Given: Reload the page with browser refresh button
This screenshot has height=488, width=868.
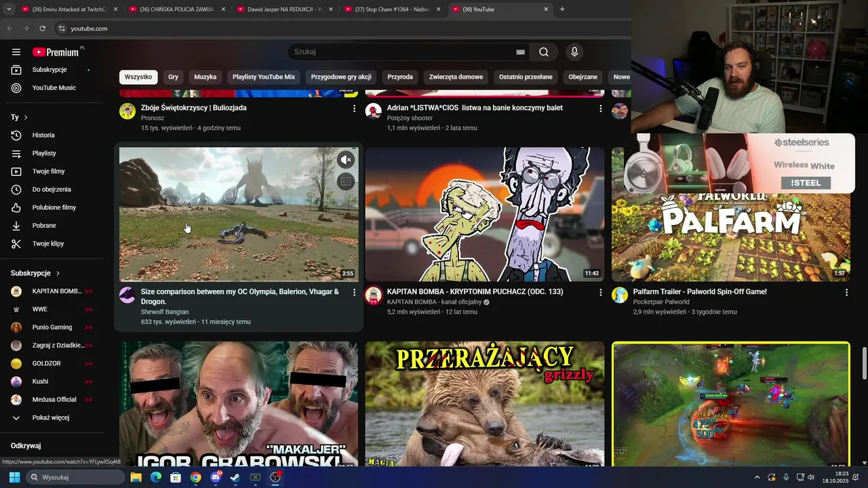Looking at the screenshot, I should point(42,28).
